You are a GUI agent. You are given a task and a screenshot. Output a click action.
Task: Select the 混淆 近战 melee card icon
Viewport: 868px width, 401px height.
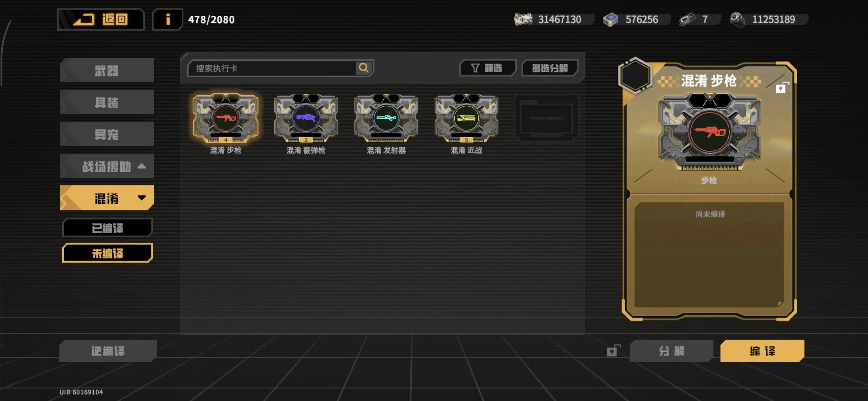point(466,118)
